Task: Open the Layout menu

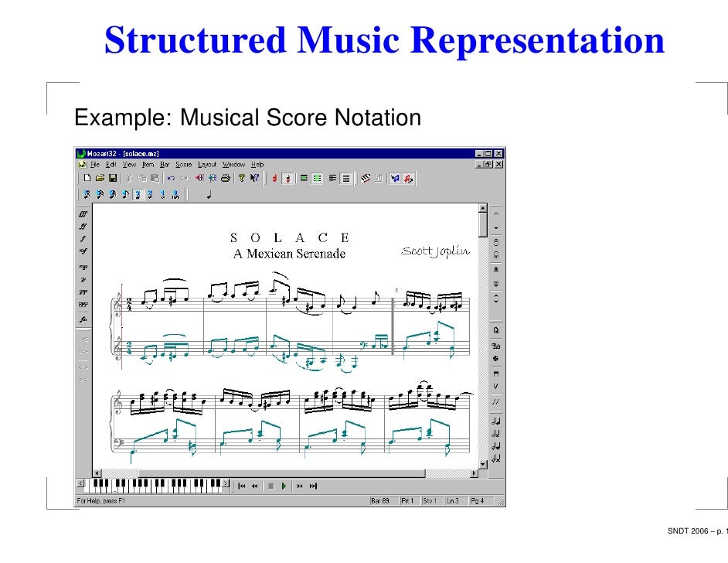Action: (207, 165)
